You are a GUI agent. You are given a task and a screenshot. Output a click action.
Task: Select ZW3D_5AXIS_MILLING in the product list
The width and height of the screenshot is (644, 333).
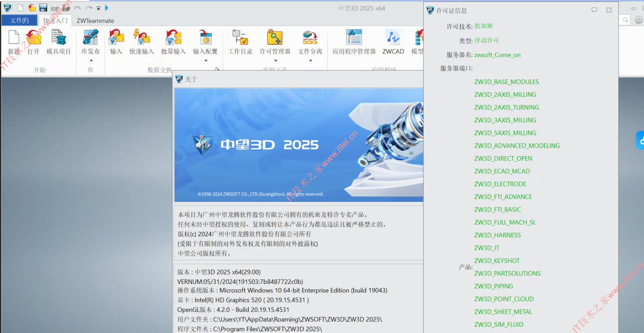pos(505,133)
